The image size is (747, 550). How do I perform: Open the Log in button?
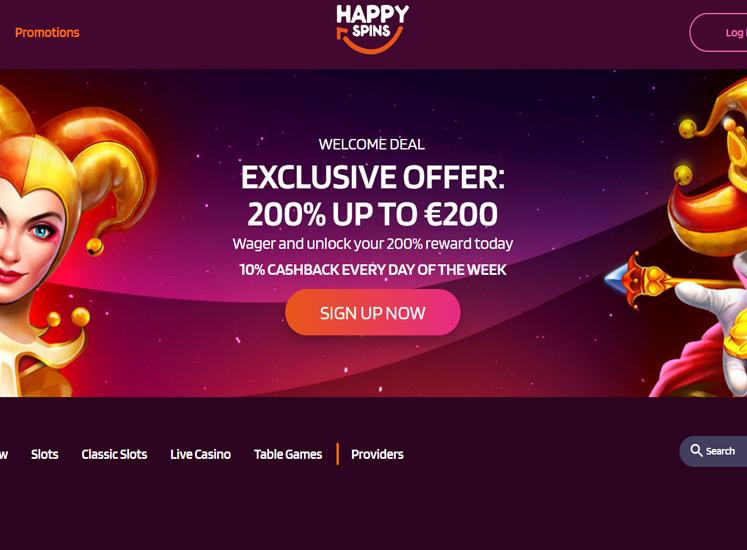718,32
